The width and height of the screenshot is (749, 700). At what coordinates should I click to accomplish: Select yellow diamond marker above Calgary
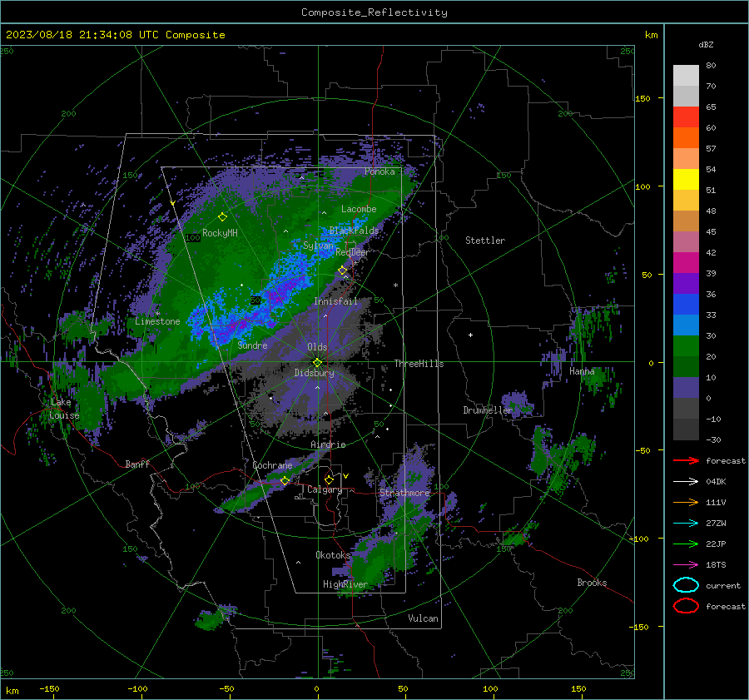point(329,479)
